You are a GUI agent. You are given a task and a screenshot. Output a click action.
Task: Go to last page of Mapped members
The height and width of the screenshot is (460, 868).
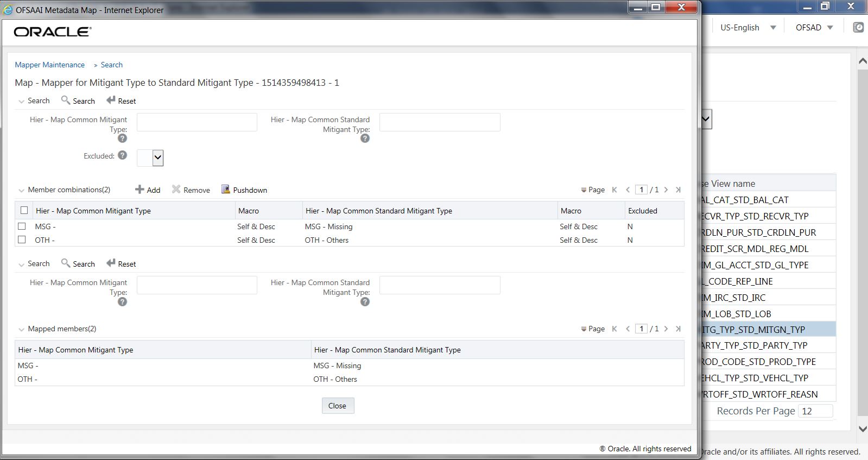[678, 329]
